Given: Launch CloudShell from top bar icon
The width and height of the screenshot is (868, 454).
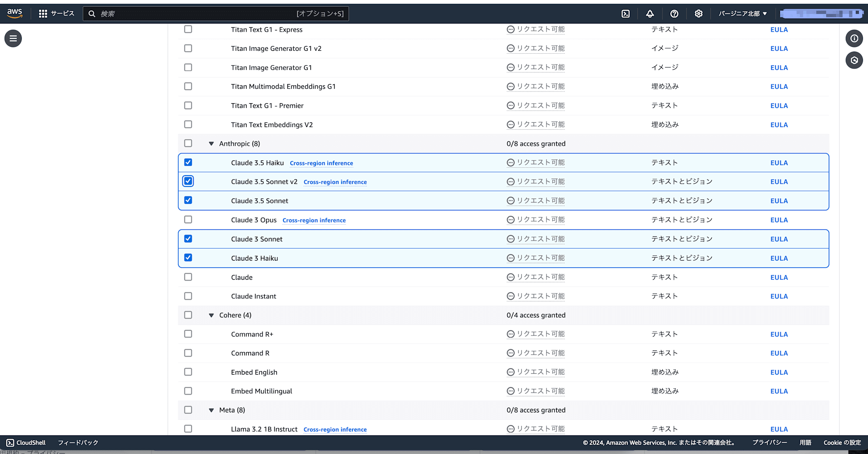Looking at the screenshot, I should point(625,14).
